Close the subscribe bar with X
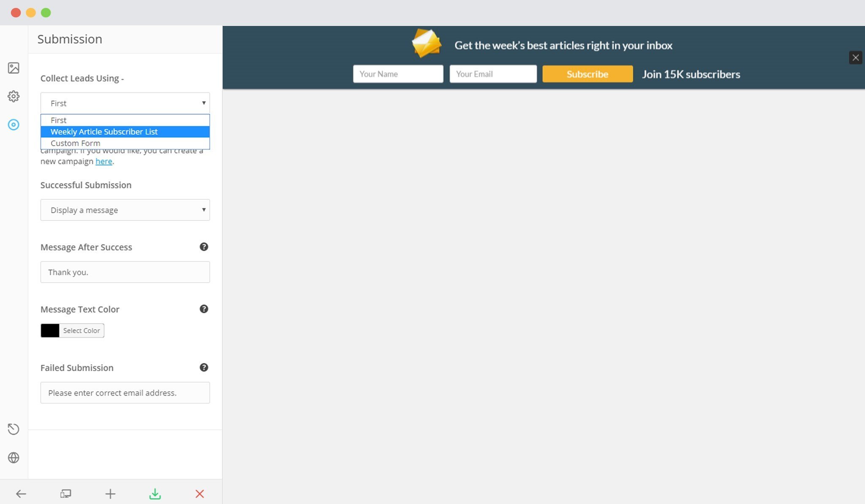This screenshot has width=865, height=504. coord(855,57)
